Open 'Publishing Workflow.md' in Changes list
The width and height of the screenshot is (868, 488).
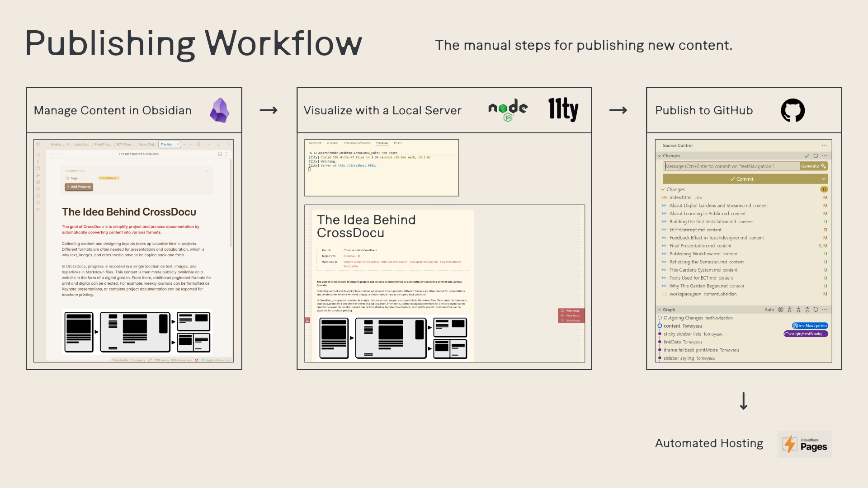[x=695, y=254]
